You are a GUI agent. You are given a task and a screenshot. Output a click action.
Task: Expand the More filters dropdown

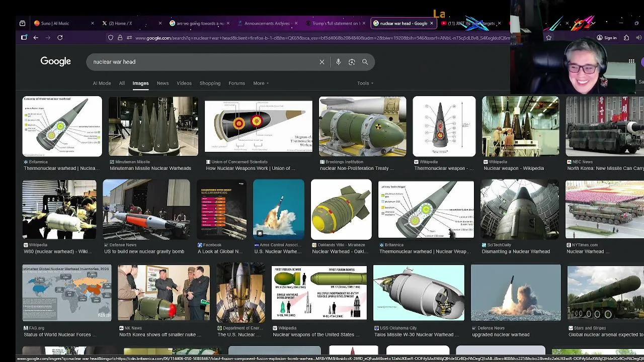click(261, 83)
